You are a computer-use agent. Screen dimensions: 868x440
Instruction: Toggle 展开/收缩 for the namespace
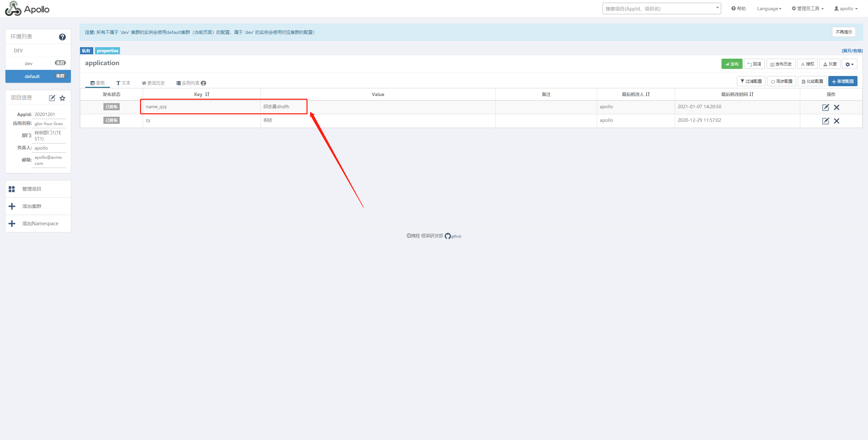click(852, 51)
